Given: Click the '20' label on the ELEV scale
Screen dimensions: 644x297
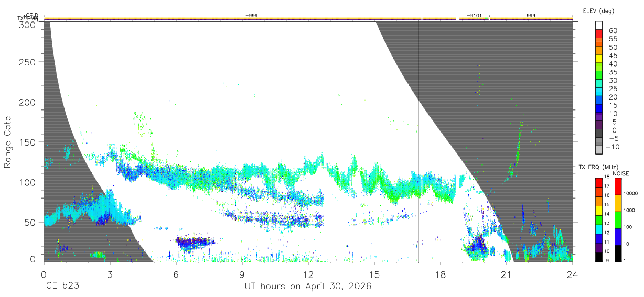Looking at the screenshot, I should tap(613, 97).
